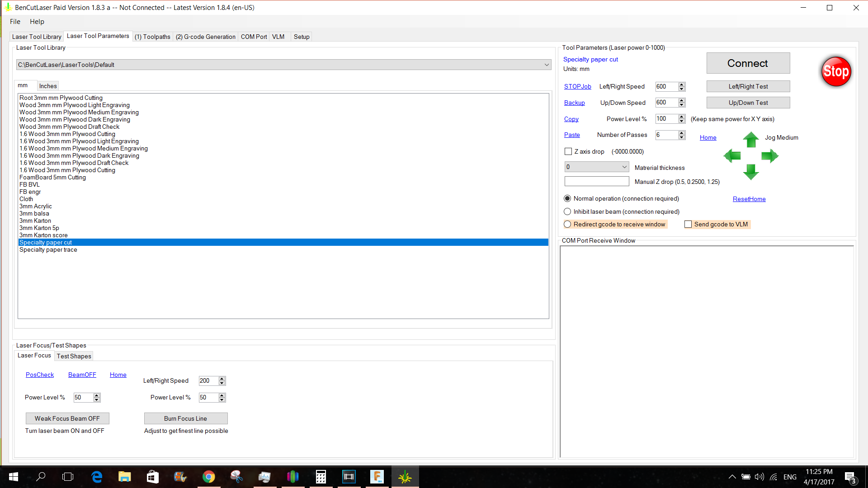Open Google Chrome from the taskbar
This screenshot has height=488, width=868.
point(208,476)
